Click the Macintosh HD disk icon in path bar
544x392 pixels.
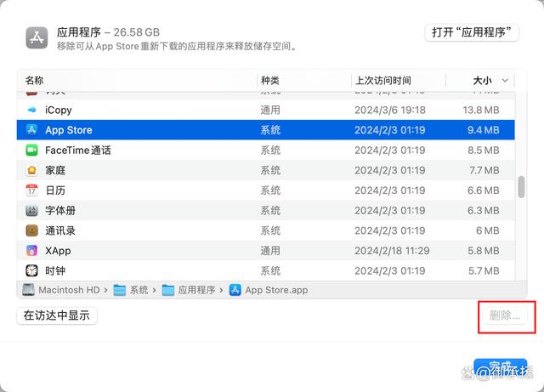(x=28, y=290)
